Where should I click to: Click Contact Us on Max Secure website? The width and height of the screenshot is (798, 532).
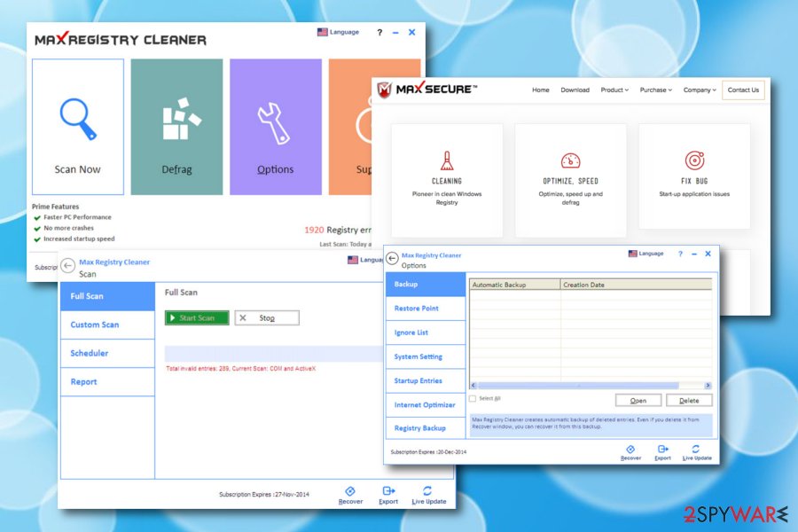pos(743,90)
